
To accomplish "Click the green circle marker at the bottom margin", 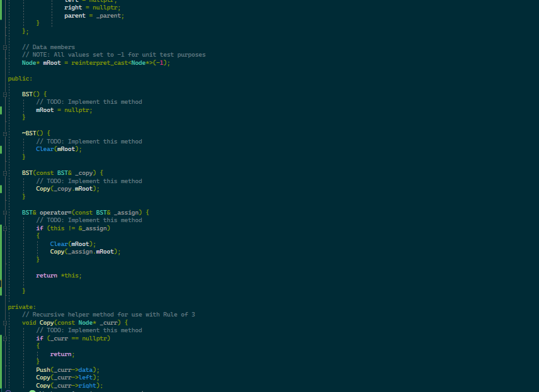I will (x=31, y=390).
